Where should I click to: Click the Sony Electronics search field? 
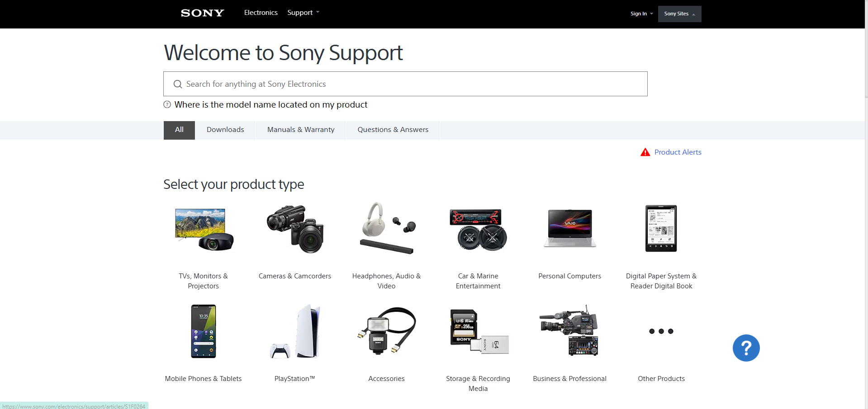click(x=405, y=84)
